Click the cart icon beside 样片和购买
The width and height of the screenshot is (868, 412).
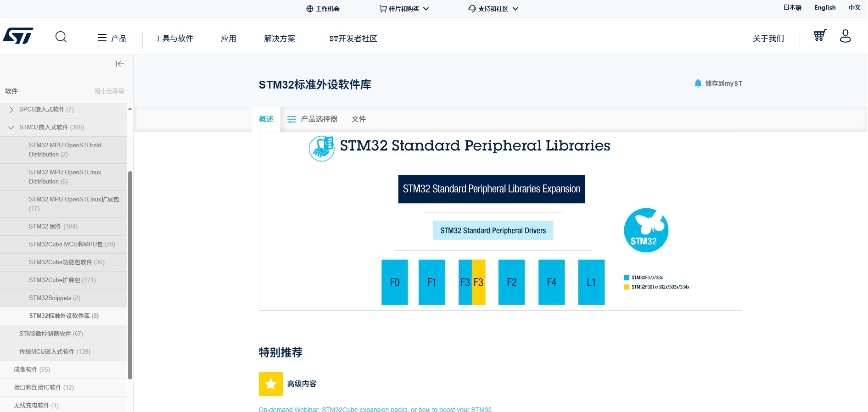point(383,9)
